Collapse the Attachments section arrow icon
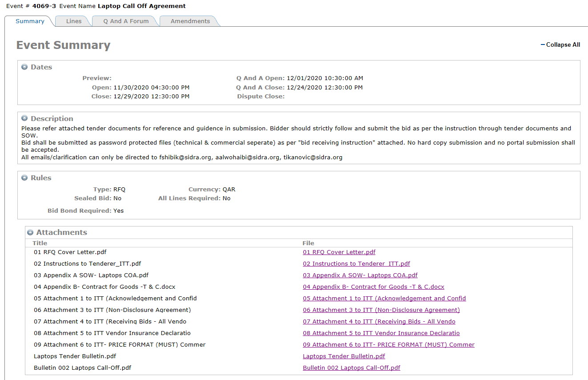The image size is (588, 380). tap(30, 232)
